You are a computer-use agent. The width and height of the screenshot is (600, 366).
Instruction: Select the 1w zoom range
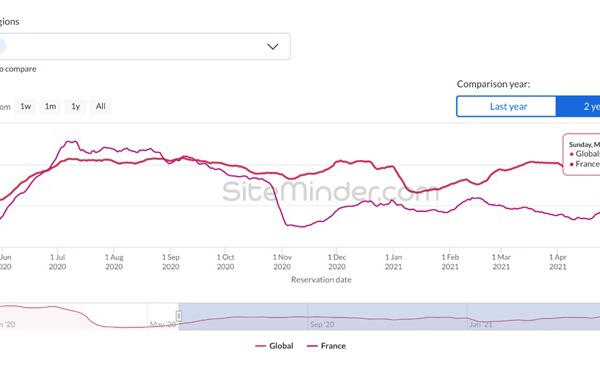(x=26, y=106)
